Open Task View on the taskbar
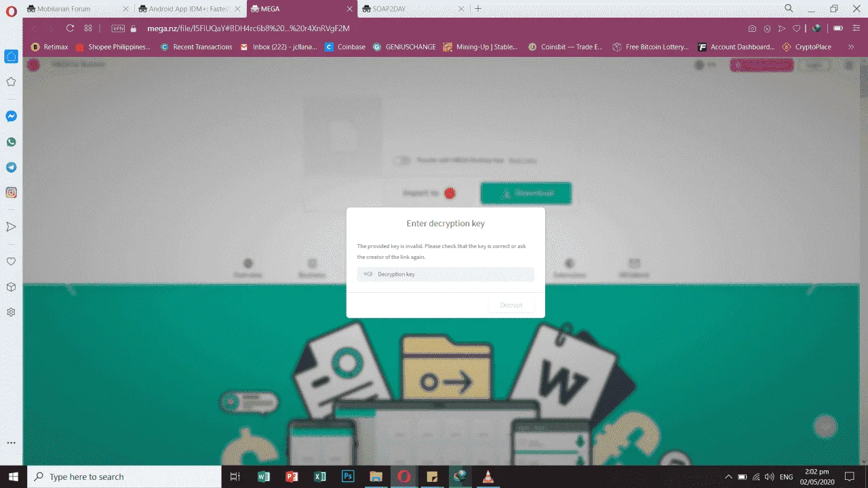 235,476
